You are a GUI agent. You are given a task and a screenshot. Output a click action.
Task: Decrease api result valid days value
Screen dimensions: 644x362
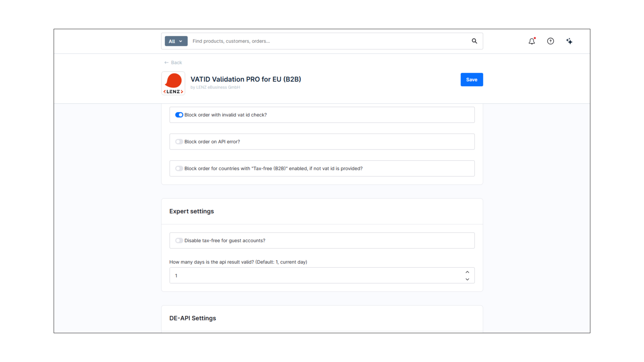click(467, 279)
